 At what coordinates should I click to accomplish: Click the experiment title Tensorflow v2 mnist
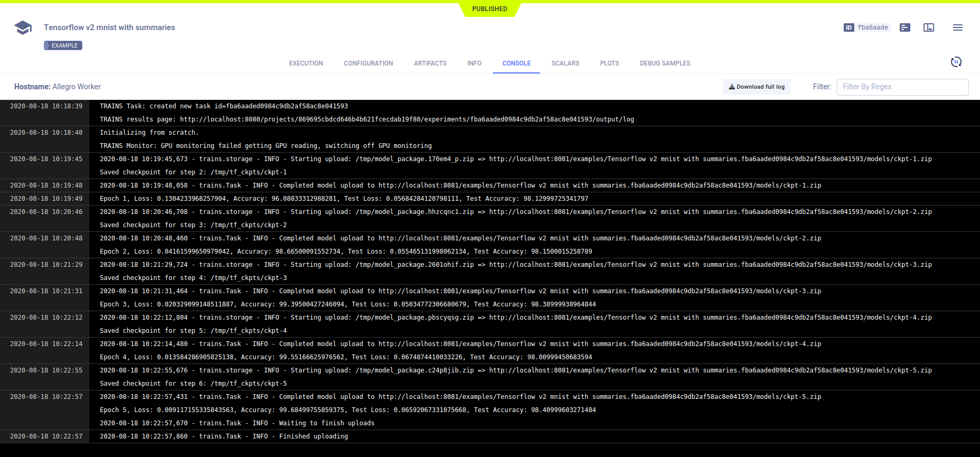click(x=109, y=27)
